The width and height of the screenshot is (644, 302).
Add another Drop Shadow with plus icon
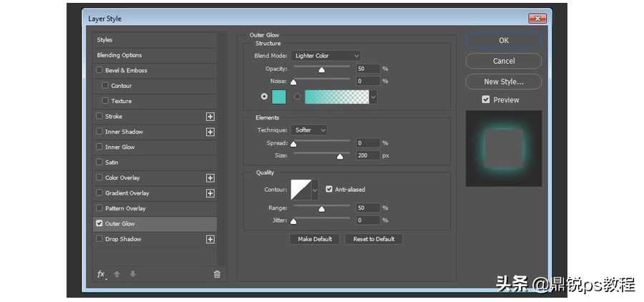[210, 239]
